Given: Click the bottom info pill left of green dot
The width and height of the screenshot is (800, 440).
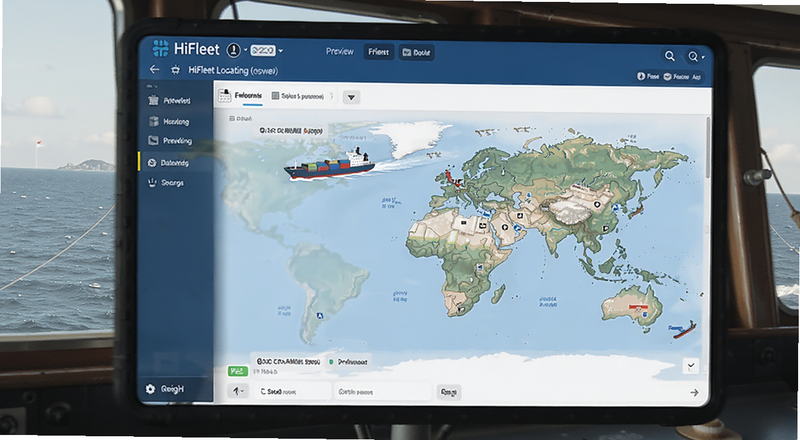Looking at the screenshot, I should [x=288, y=361].
